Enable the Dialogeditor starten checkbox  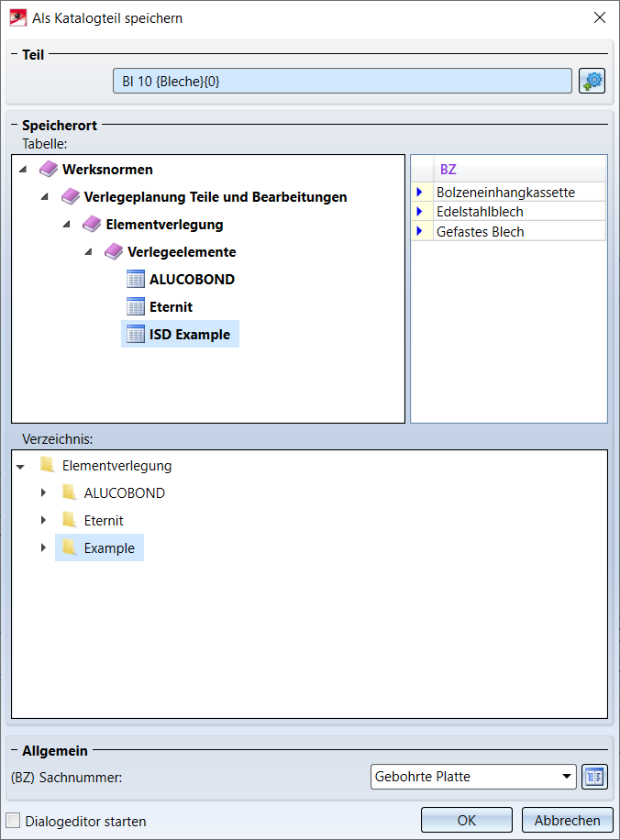pos(14,821)
